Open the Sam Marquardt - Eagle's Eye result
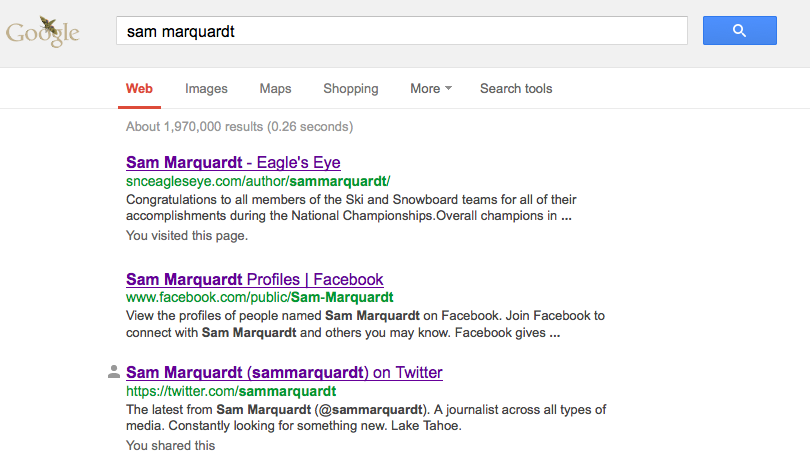Image resolution: width=810 pixels, height=473 pixels. tap(233, 162)
